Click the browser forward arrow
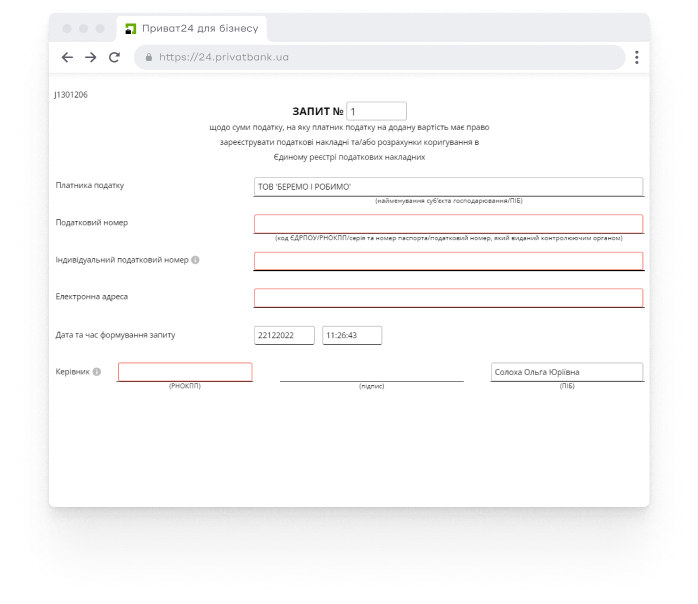698x604 pixels. point(91,57)
